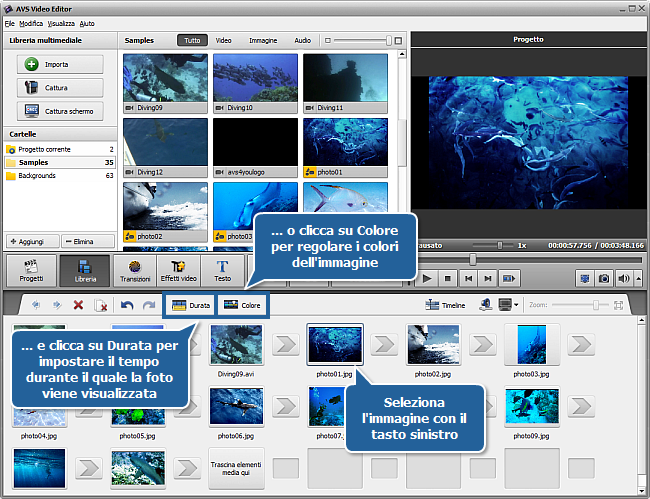Toggle the speaker volume button

pyautogui.click(x=622, y=278)
